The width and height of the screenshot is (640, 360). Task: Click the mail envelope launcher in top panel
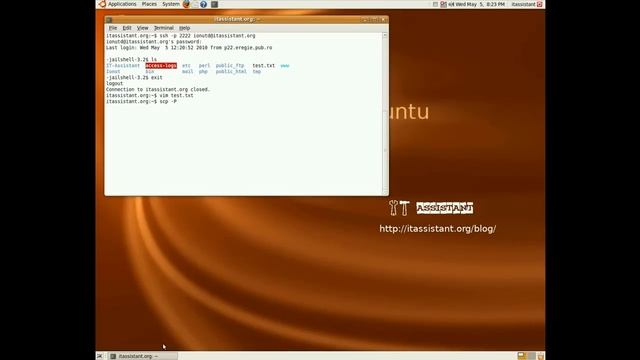[x=195, y=4]
